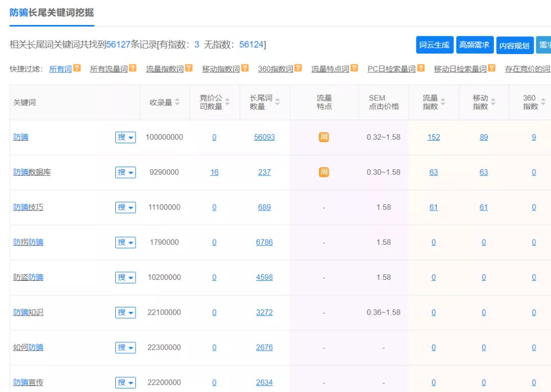551x392 pixels.
Task: Open help icon next to 360指数词 filter
Action: (298, 68)
